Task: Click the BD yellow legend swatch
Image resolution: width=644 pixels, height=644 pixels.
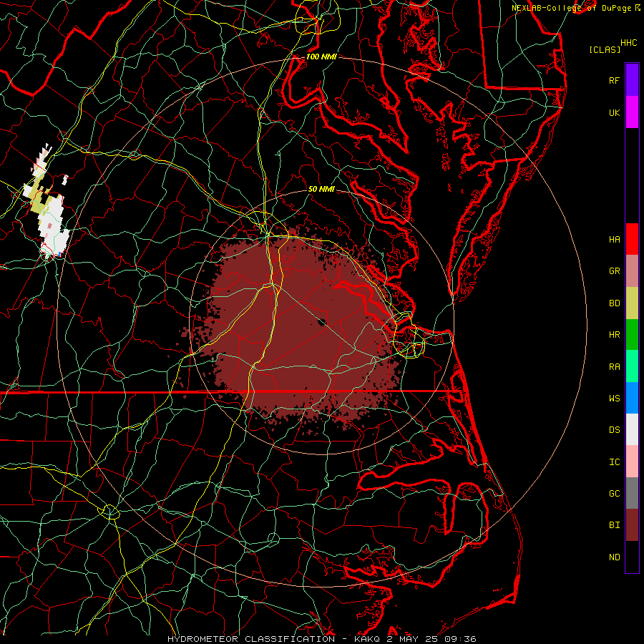Action: coord(632,303)
